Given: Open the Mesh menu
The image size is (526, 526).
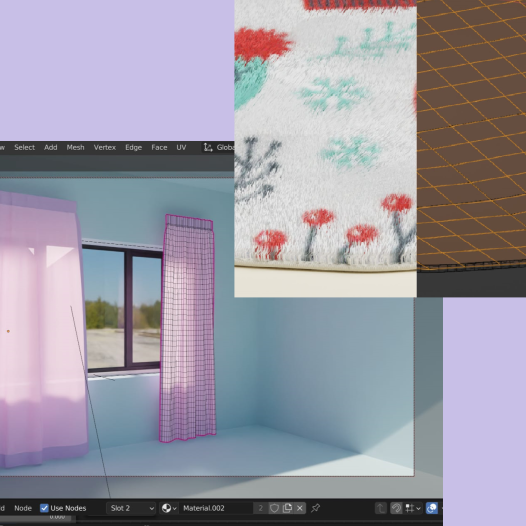Looking at the screenshot, I should coord(75,147).
